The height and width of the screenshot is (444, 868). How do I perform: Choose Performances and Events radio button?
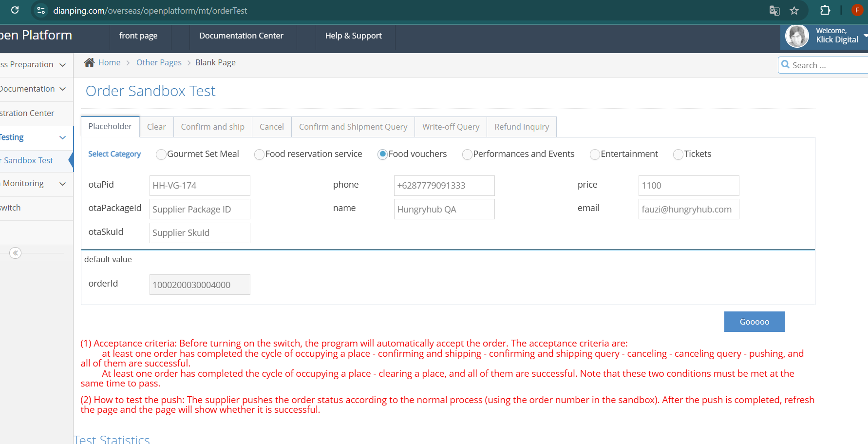point(467,154)
